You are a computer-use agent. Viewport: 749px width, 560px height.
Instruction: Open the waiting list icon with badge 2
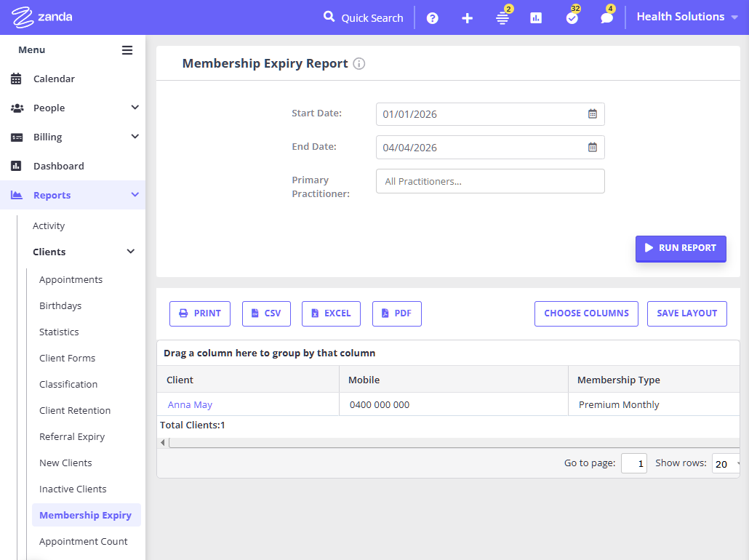pos(502,18)
